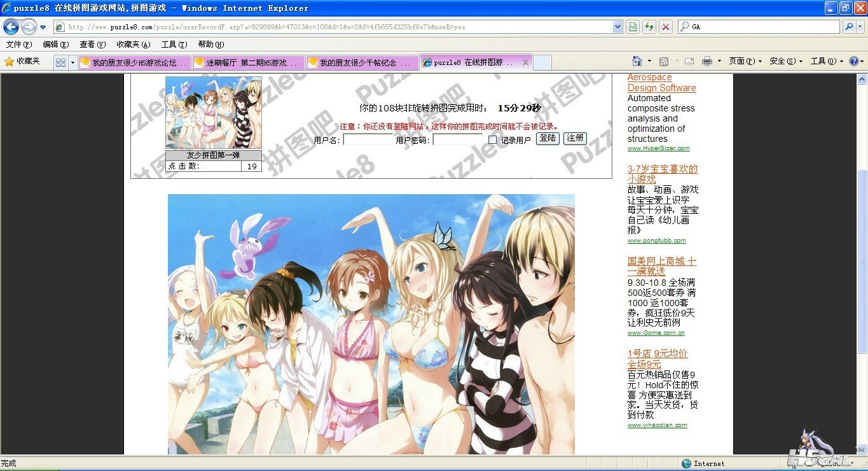Open the search provider options dropdown
The width and height of the screenshot is (868, 471).
(860, 27)
